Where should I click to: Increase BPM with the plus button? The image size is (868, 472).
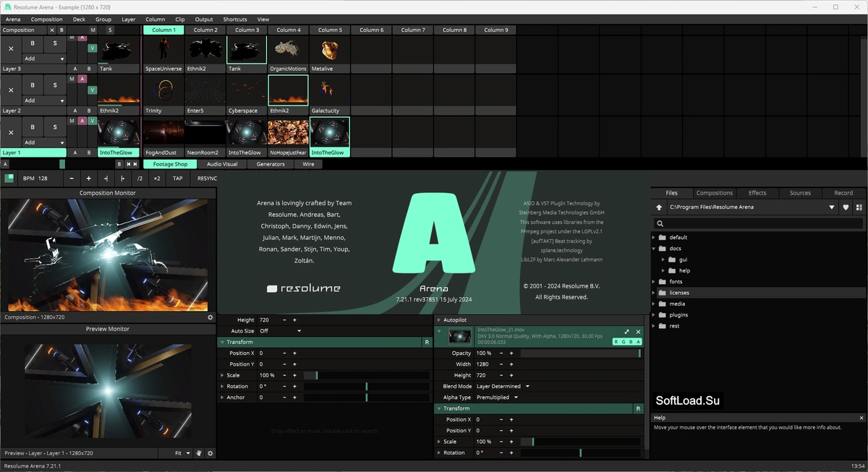tap(88, 178)
